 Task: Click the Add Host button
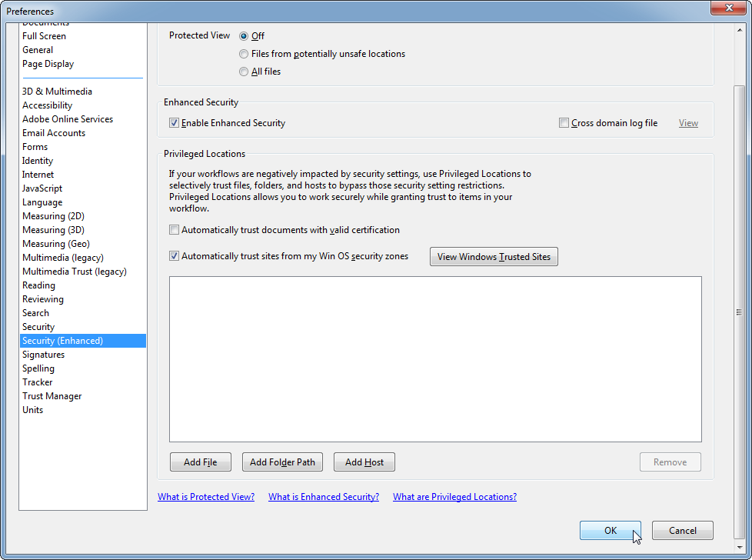point(364,462)
